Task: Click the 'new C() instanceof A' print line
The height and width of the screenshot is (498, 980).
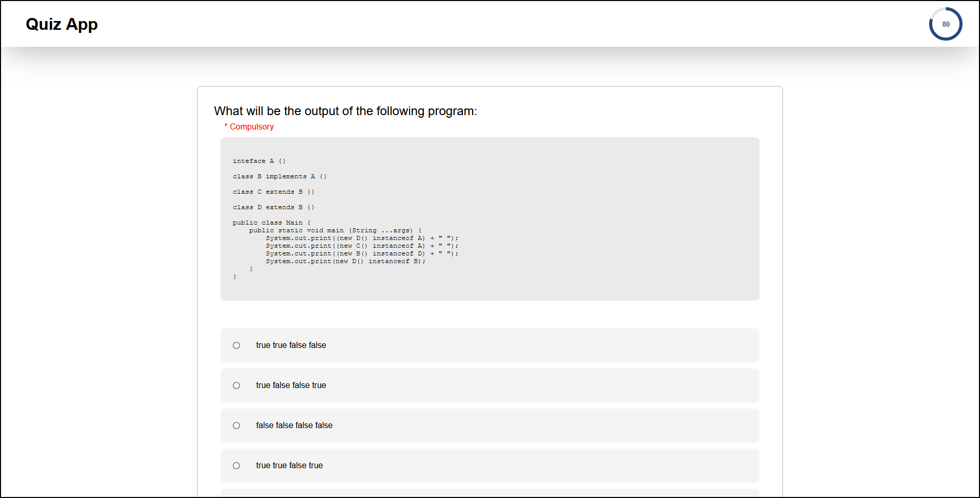Action: (362, 246)
